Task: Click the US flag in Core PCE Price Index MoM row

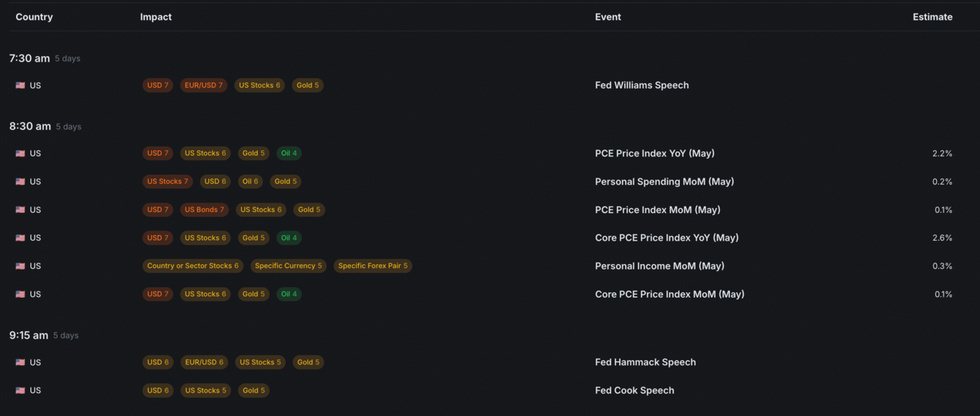Action: [x=20, y=295]
